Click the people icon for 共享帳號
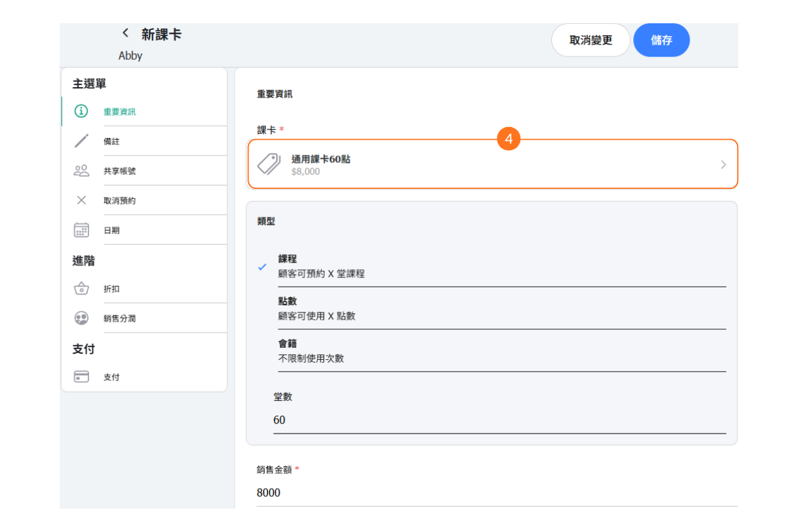The height and width of the screenshot is (532, 798). tap(81, 171)
